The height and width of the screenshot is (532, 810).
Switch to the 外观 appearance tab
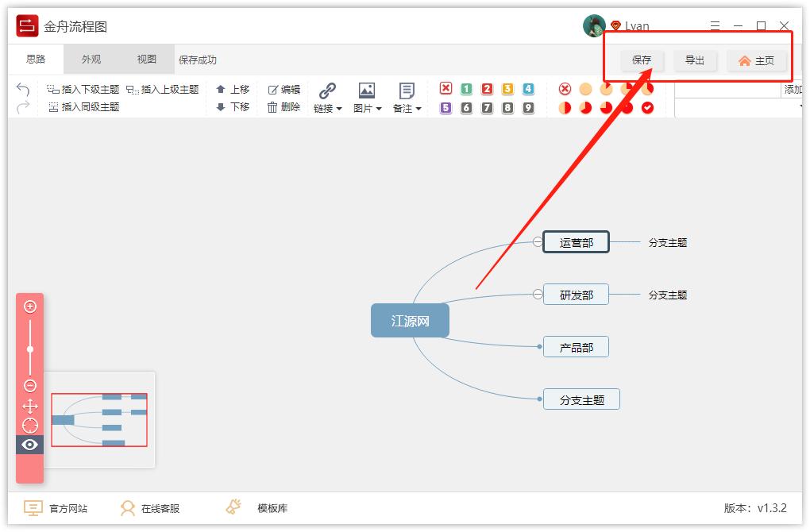pos(91,59)
